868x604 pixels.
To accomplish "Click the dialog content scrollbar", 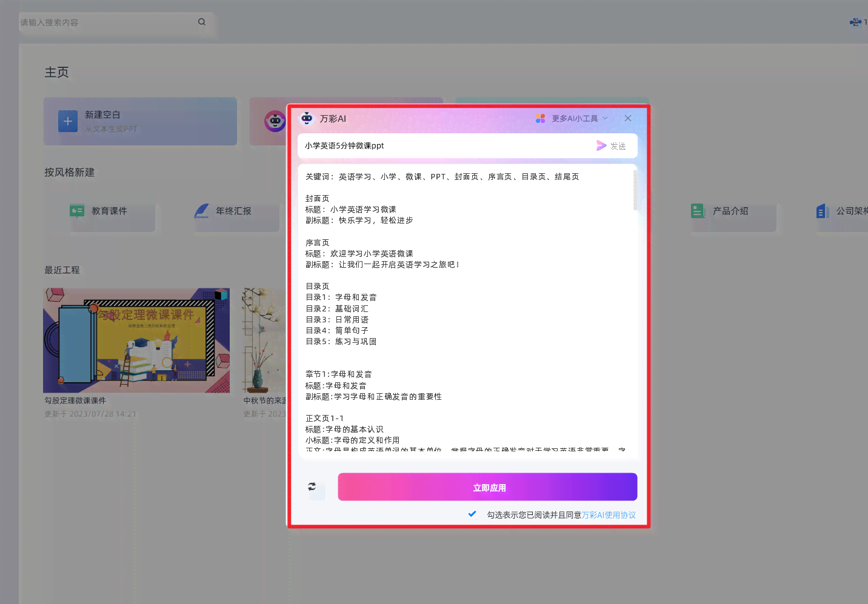I will (x=635, y=190).
